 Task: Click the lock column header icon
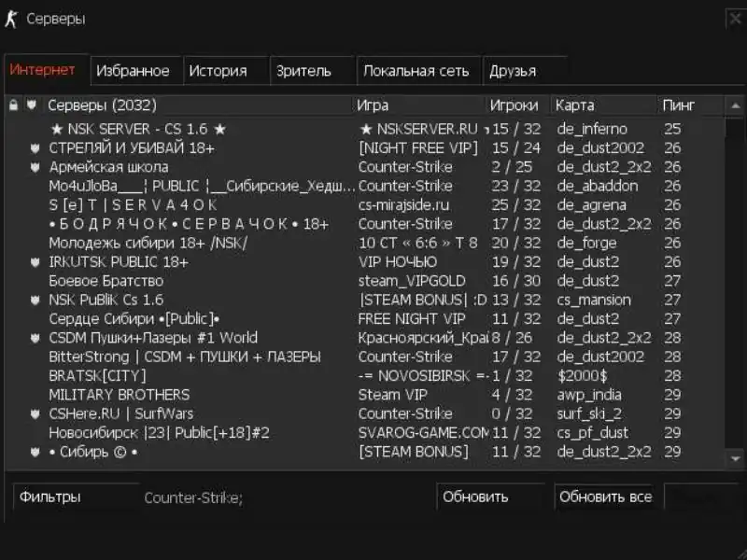[x=14, y=105]
